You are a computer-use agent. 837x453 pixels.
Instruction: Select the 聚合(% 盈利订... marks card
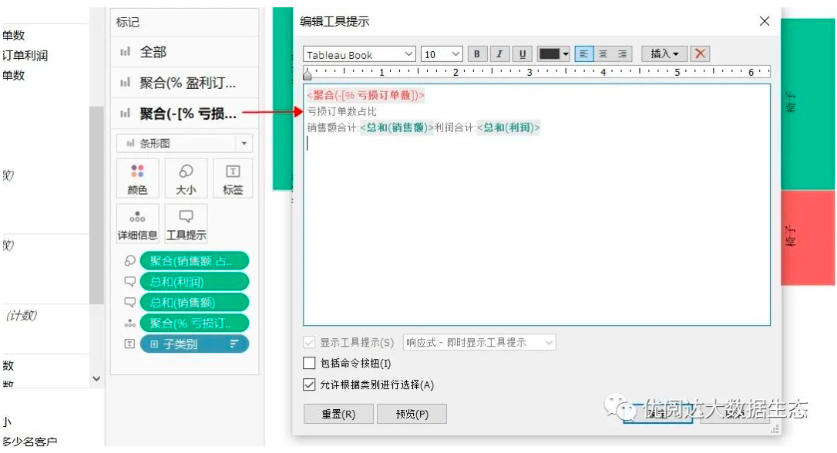coord(185,83)
